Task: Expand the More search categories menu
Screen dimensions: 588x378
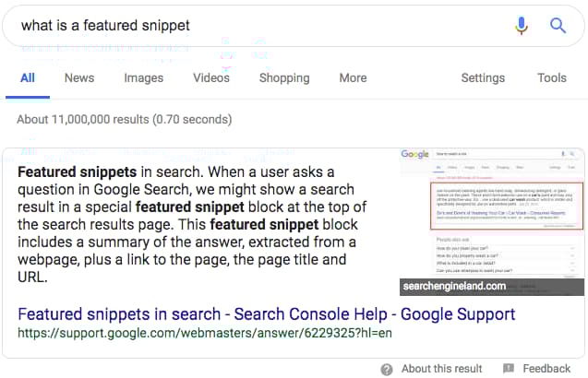Action: pos(353,78)
